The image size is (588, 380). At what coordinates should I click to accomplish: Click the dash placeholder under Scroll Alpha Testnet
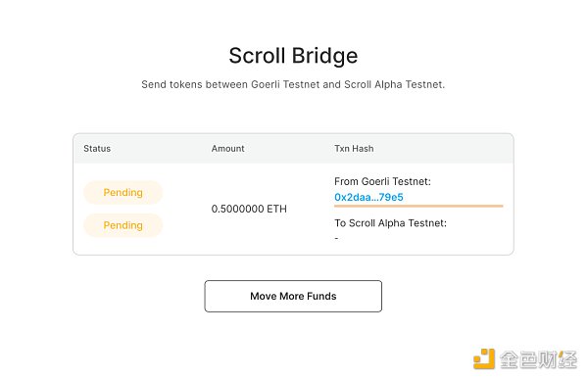336,238
